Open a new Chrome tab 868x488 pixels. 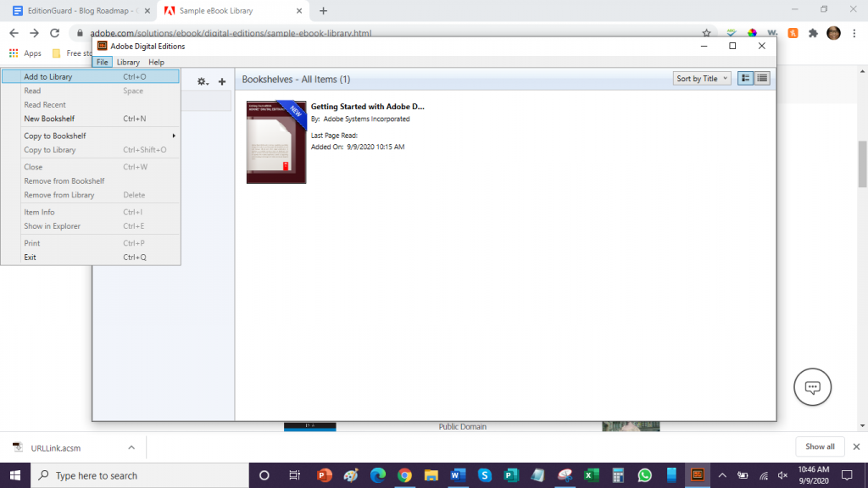323,10
